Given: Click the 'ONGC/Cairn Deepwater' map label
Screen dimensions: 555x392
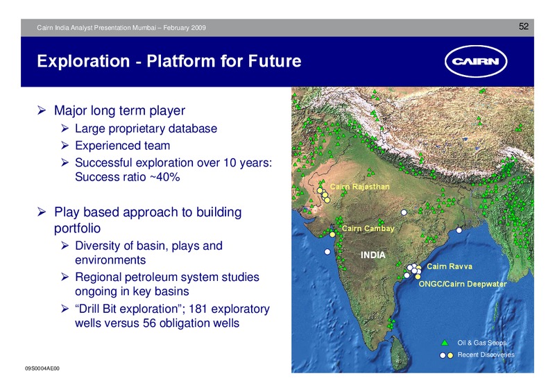Looking at the screenshot, I should pos(463,284).
